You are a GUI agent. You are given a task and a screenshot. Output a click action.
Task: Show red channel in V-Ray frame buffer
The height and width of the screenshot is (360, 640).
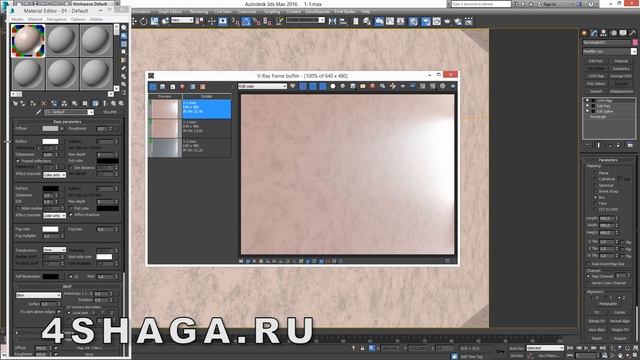(x=303, y=86)
